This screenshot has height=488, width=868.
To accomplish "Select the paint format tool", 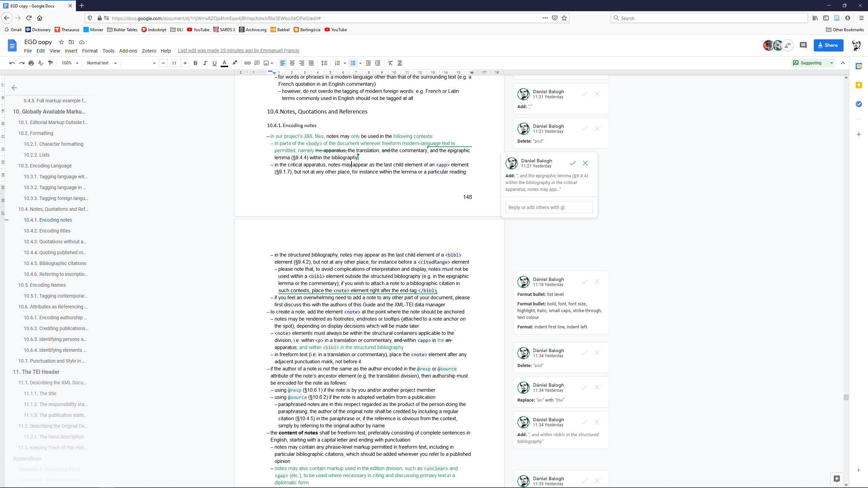I will [50, 63].
